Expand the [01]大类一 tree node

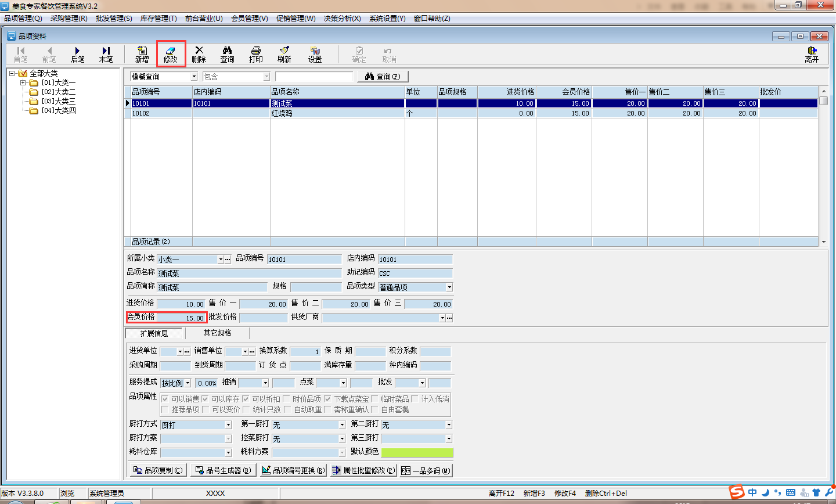pos(23,82)
